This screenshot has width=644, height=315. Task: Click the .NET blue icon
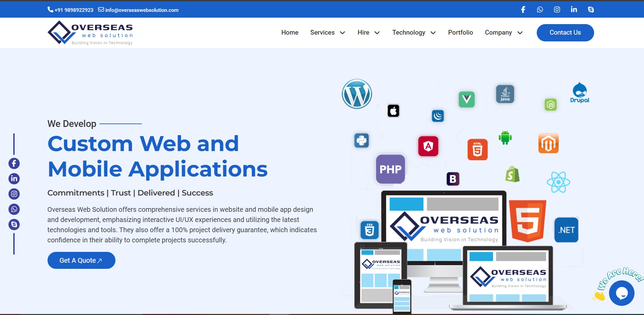566,230
